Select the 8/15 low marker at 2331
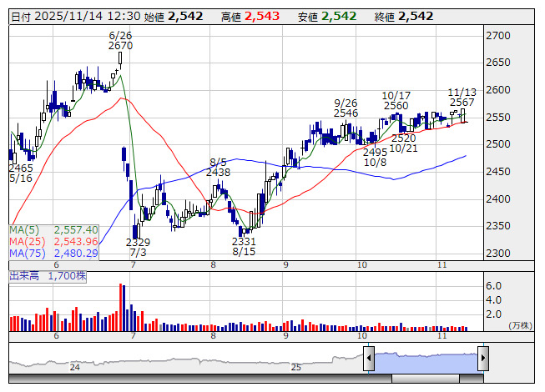 coord(245,246)
